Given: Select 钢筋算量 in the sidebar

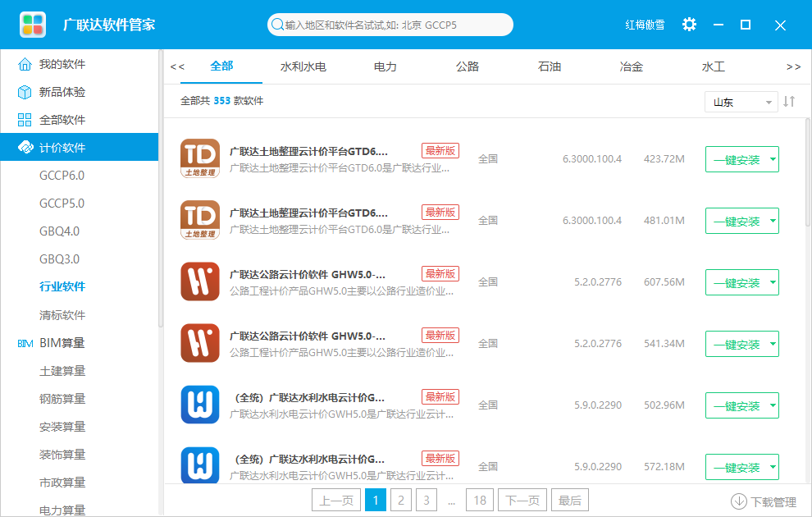Looking at the screenshot, I should click(62, 399).
